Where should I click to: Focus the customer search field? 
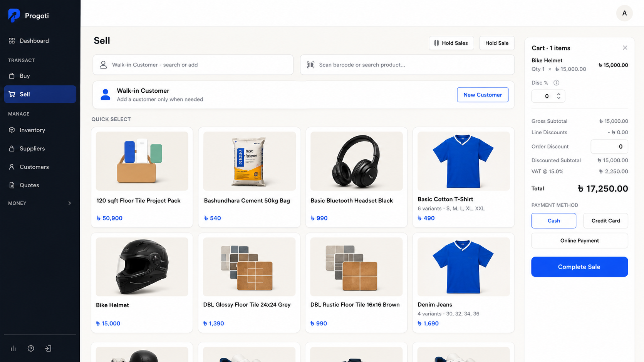point(193,65)
